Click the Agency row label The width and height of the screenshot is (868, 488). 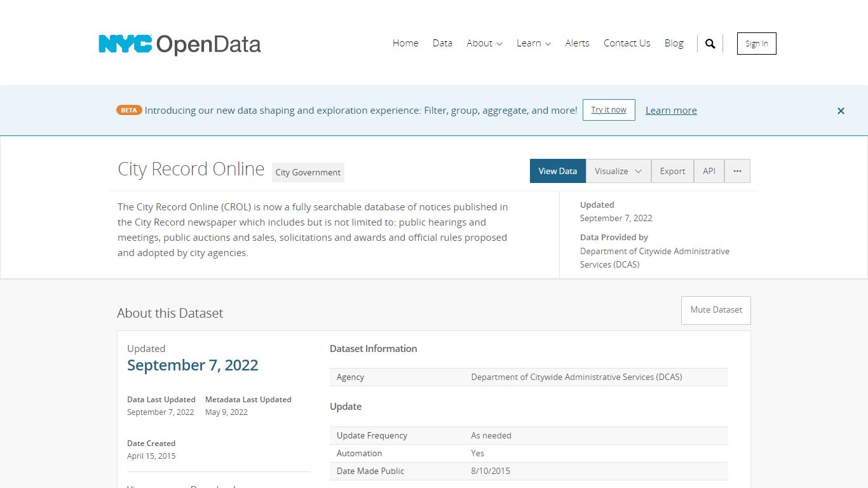pos(350,377)
